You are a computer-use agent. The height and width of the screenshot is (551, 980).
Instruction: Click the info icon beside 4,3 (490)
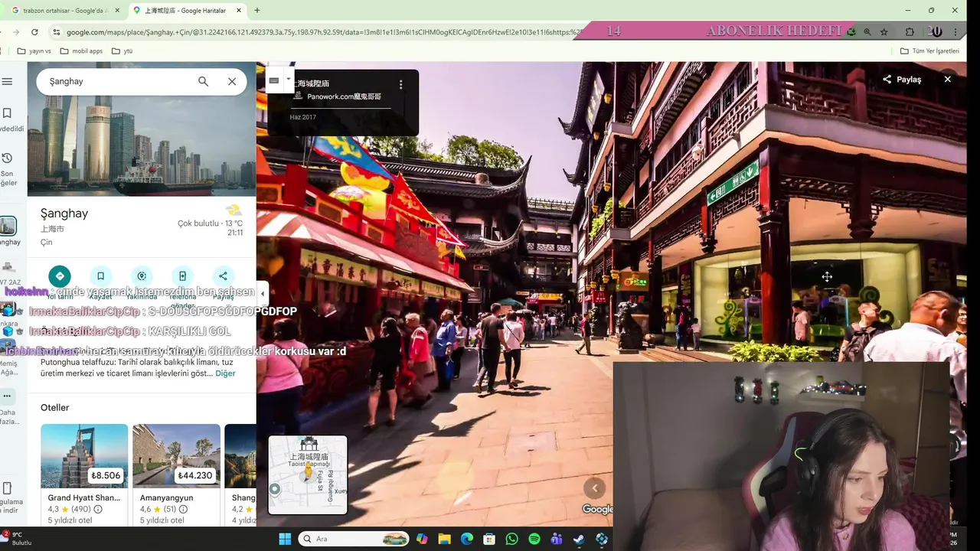[x=98, y=509]
